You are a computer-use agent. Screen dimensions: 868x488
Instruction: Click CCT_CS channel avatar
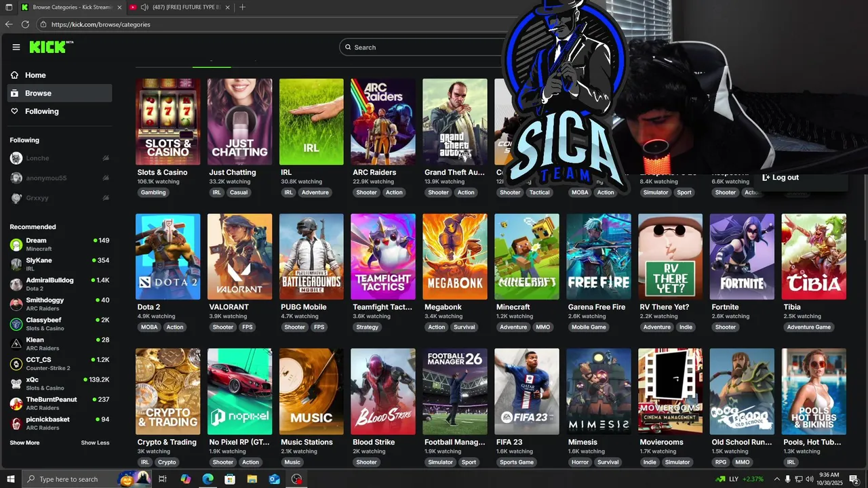point(16,364)
